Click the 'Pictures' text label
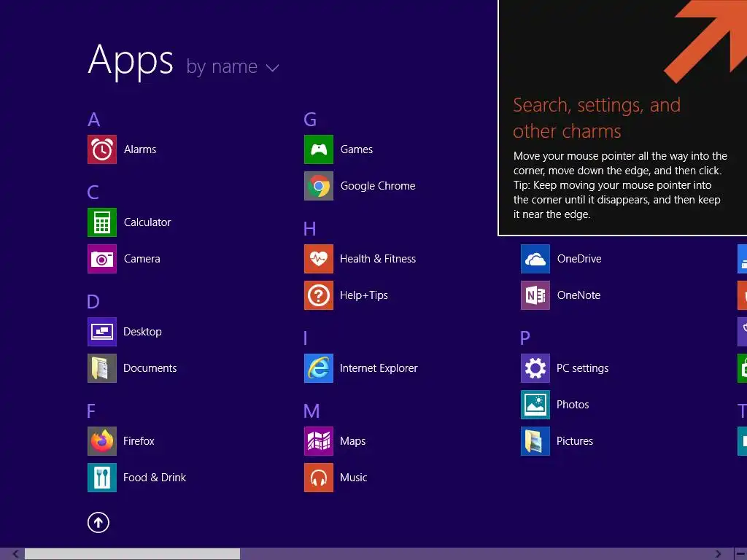The width and height of the screenshot is (747, 560). click(x=575, y=441)
